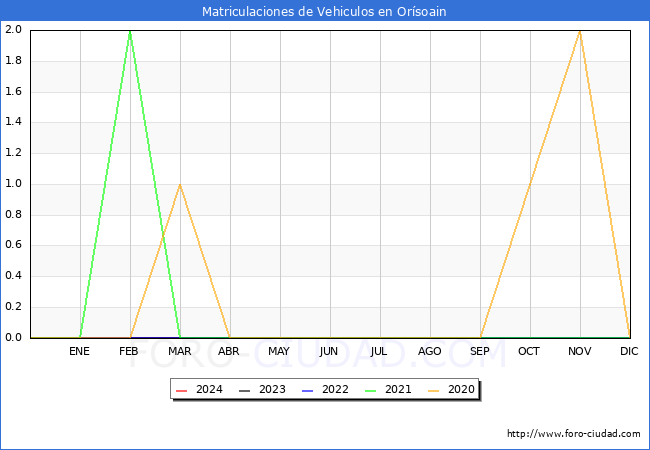650x450 pixels.
Task: Click the orange 2020 legend color marker
Action: point(434,391)
